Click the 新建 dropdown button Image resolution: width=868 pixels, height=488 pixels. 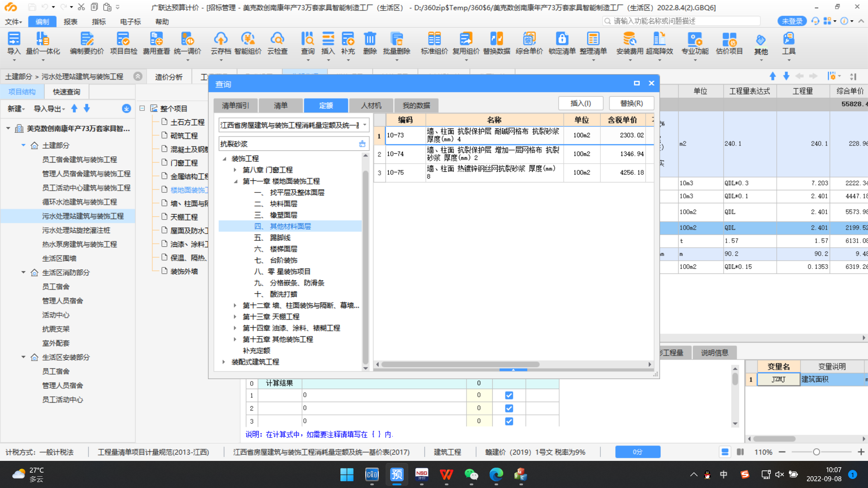[16, 108]
